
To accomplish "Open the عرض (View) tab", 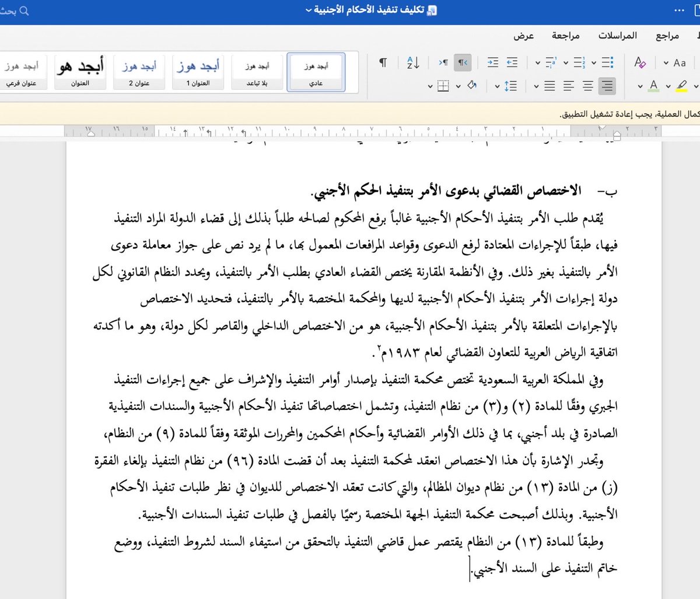I will [524, 36].
